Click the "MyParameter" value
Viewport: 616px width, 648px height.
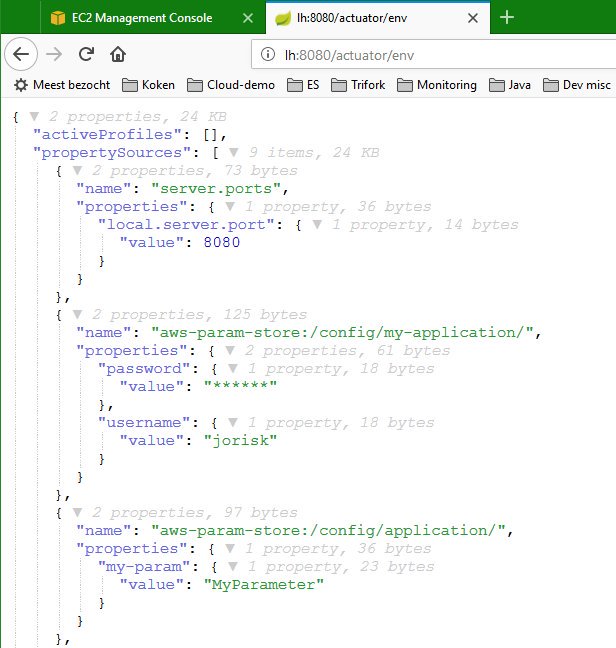(x=264, y=585)
